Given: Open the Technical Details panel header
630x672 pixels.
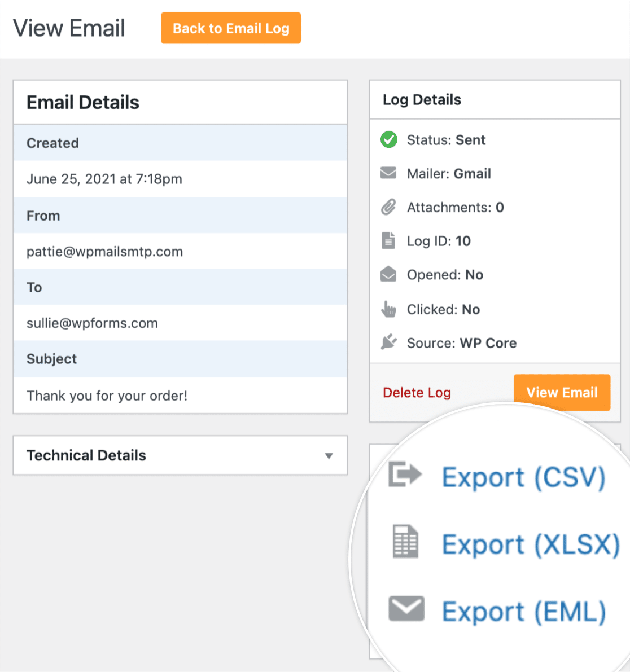Looking at the screenshot, I should pos(180,455).
